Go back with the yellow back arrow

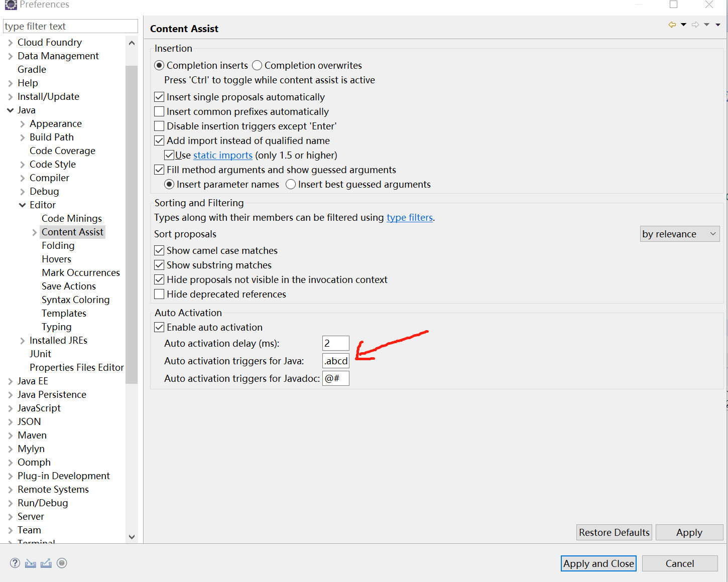click(672, 25)
